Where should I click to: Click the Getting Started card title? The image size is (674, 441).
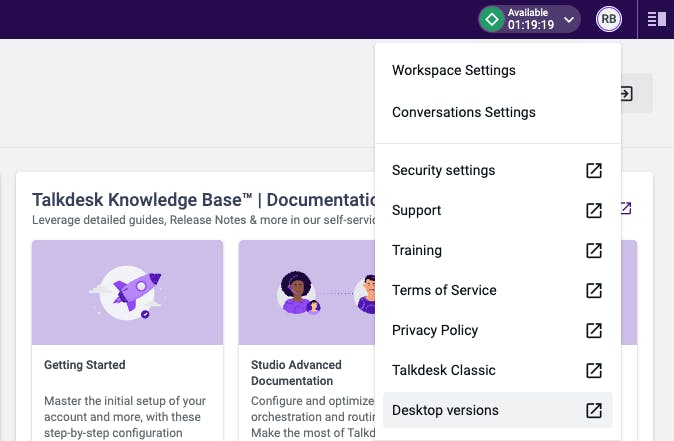[x=85, y=365]
